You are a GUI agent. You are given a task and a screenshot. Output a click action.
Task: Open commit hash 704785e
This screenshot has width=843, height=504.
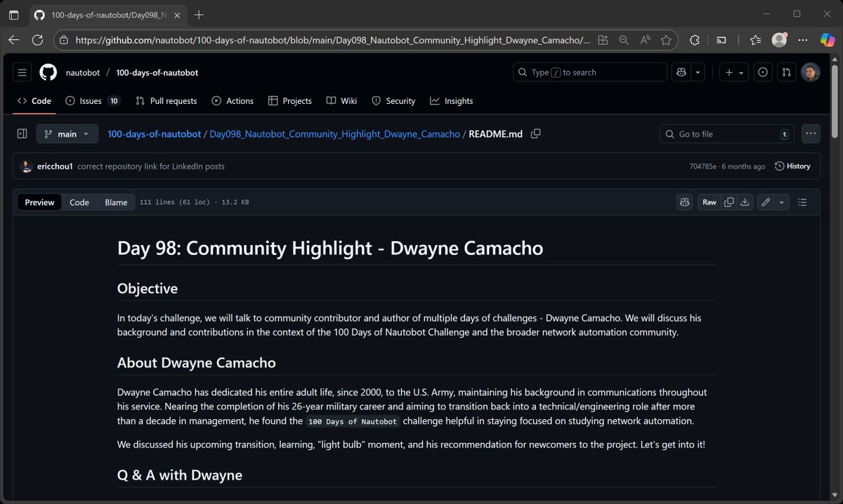point(702,166)
